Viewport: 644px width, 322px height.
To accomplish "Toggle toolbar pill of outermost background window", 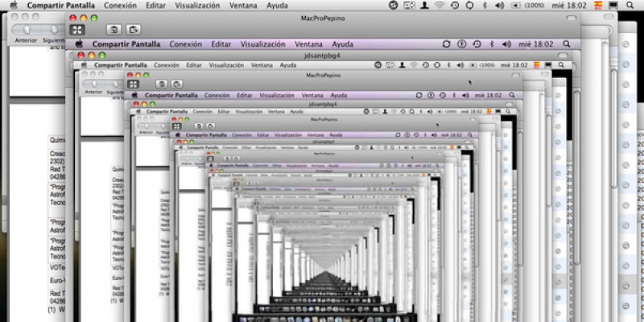I will [x=609, y=16].
